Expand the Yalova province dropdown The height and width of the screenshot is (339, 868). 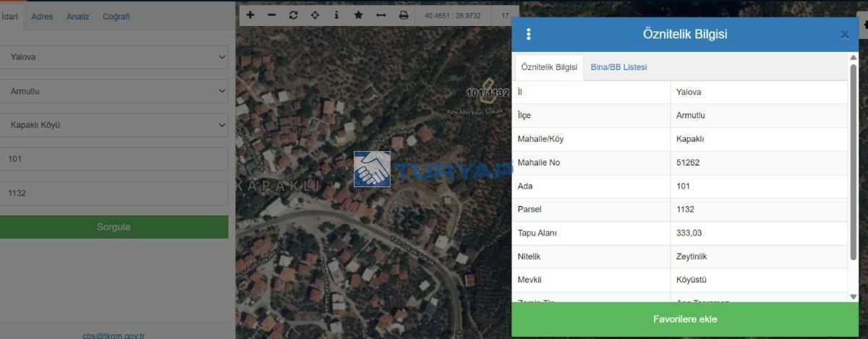pos(114,57)
